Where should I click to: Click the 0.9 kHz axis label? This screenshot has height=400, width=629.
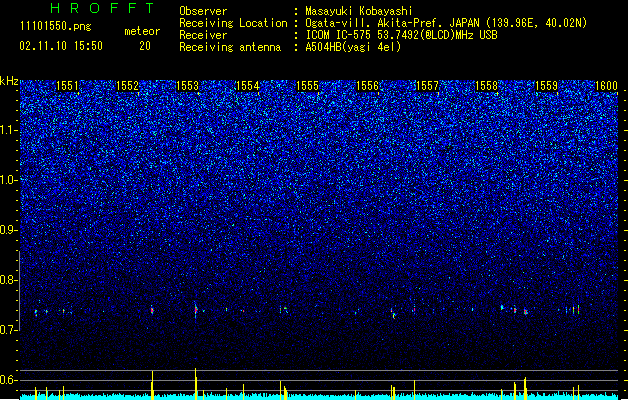click(x=8, y=230)
